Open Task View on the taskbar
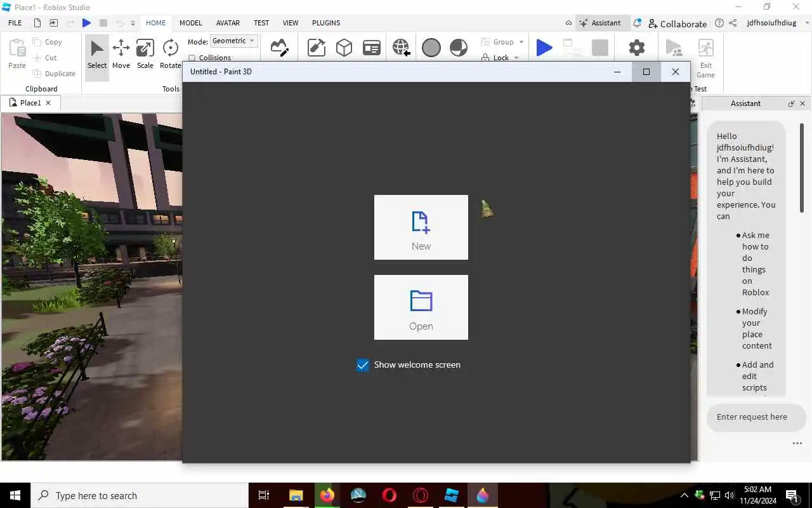The image size is (812, 508). 264,495
